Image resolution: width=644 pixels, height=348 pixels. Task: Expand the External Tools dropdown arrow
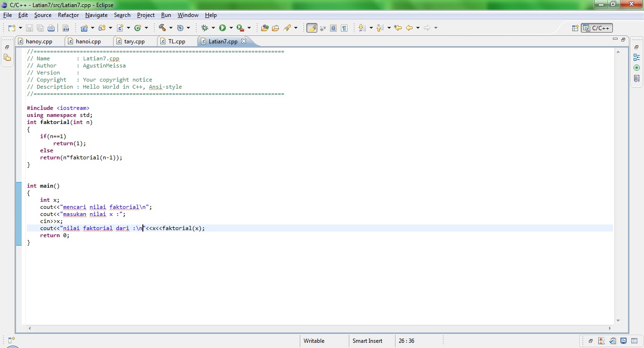249,28
